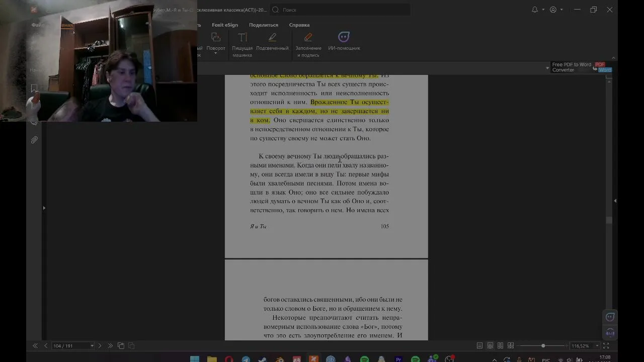
Task: Click the zoom slider handle
Action: tap(543, 346)
